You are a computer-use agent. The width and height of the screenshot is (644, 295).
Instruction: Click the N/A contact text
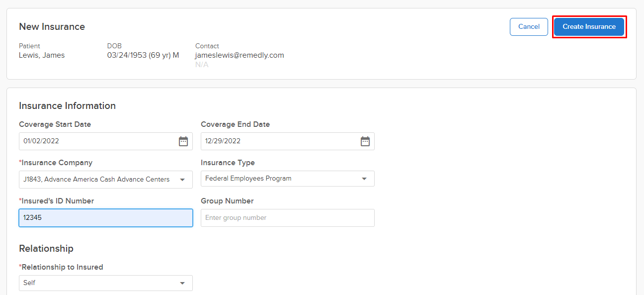tap(202, 65)
